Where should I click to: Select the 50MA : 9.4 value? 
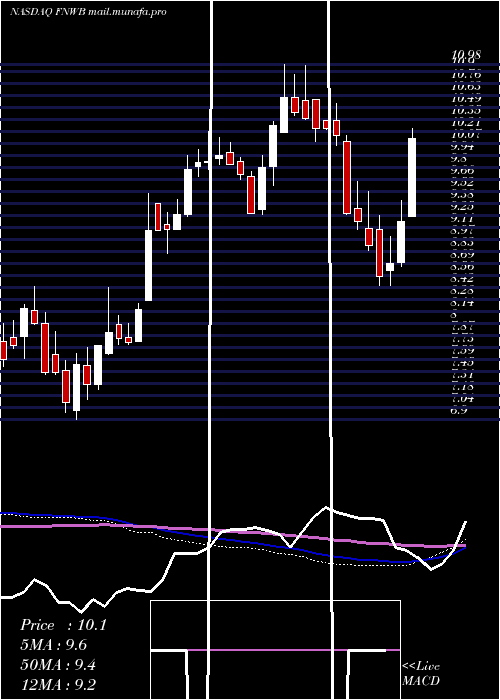pos(58,665)
